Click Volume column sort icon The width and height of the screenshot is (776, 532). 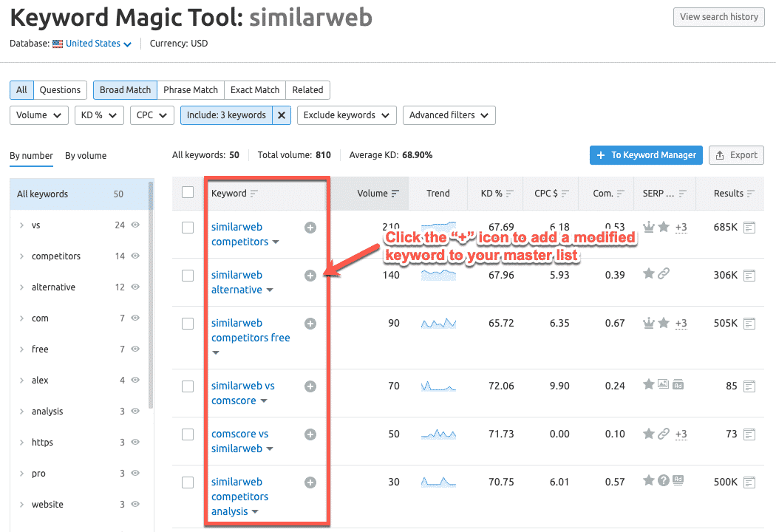click(395, 194)
